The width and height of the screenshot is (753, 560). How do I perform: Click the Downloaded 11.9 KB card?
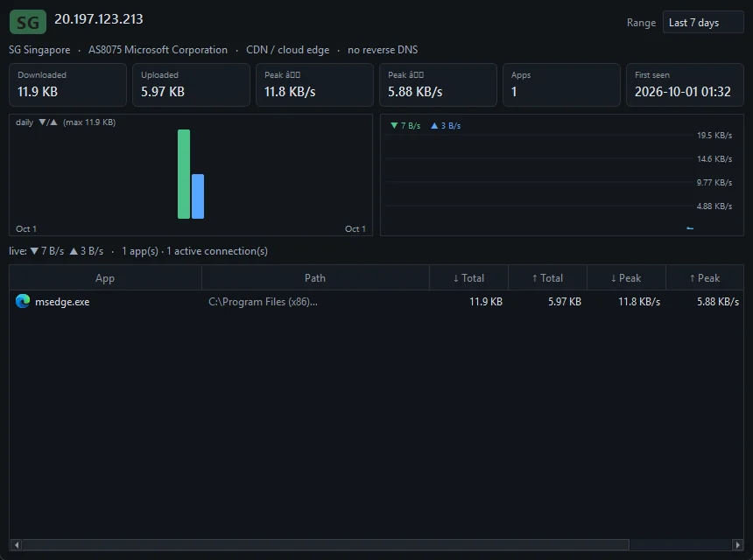(x=67, y=85)
